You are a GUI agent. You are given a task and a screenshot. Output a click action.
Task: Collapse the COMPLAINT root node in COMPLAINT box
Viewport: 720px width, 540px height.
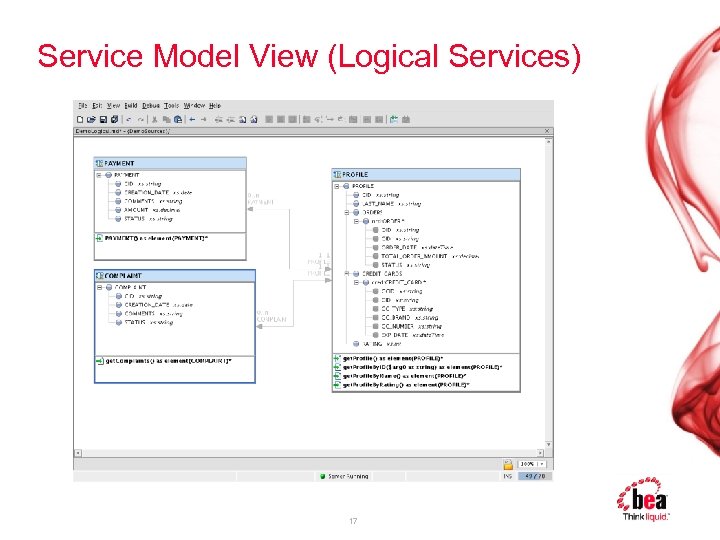99,287
